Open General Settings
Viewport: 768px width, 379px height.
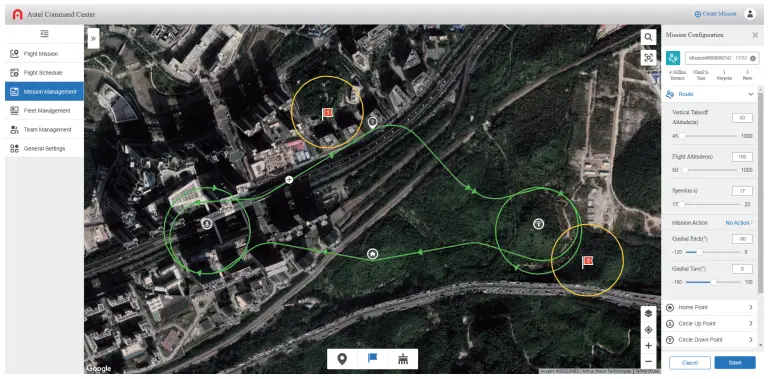point(45,148)
